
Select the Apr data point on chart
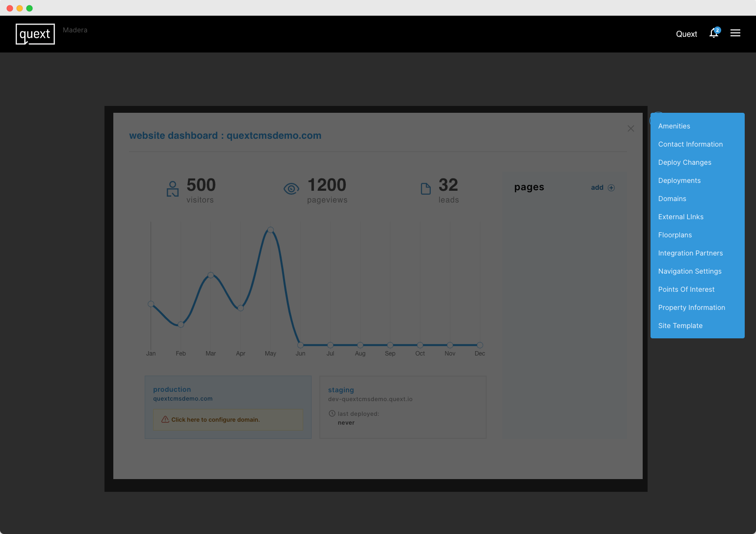[x=240, y=308]
